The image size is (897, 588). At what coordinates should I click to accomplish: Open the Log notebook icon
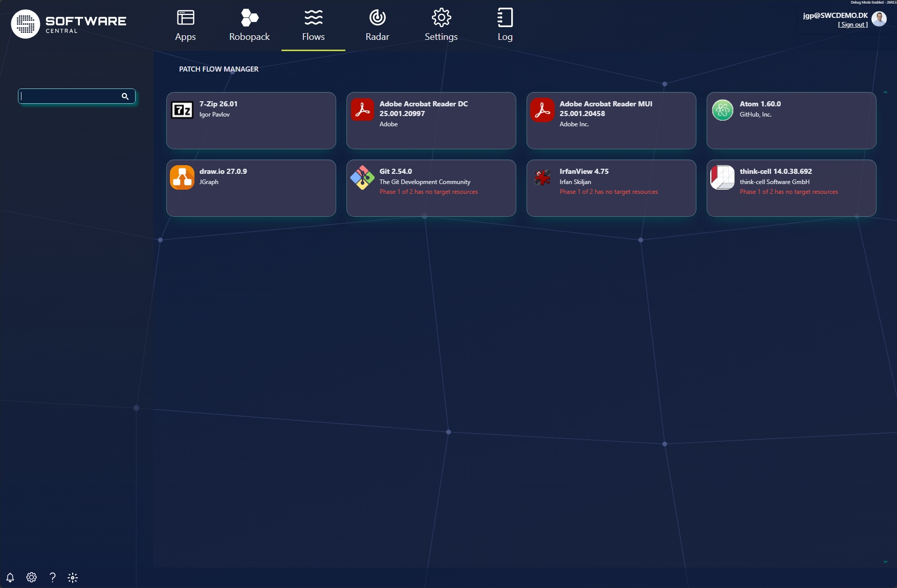click(505, 17)
